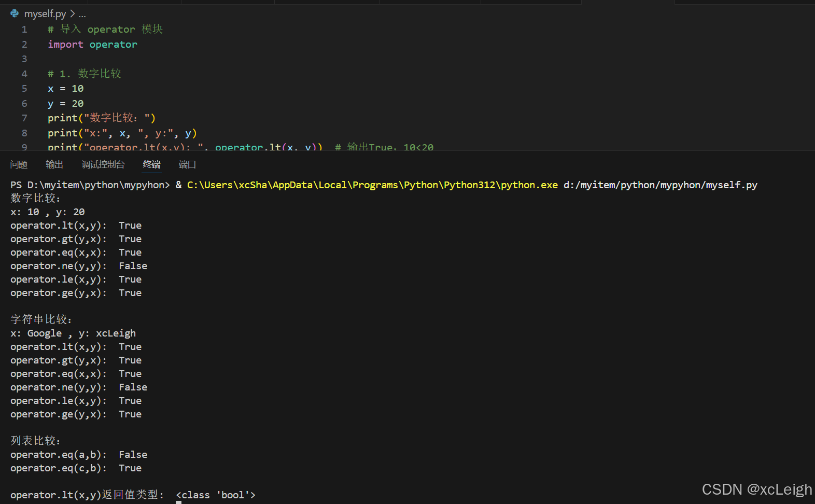Click line number 2 in the gutter
The image size is (815, 504).
pyautogui.click(x=24, y=45)
